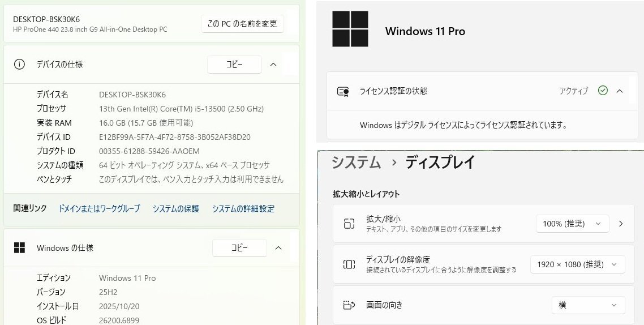Image resolution: width=644 pixels, height=325 pixels.
Task: Click the large Windows 11 Pro logo
Action: pyautogui.click(x=350, y=29)
